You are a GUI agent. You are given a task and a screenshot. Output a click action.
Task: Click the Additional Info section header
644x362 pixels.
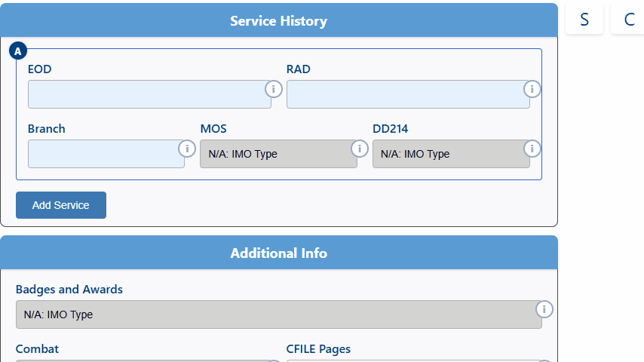pyautogui.click(x=278, y=253)
